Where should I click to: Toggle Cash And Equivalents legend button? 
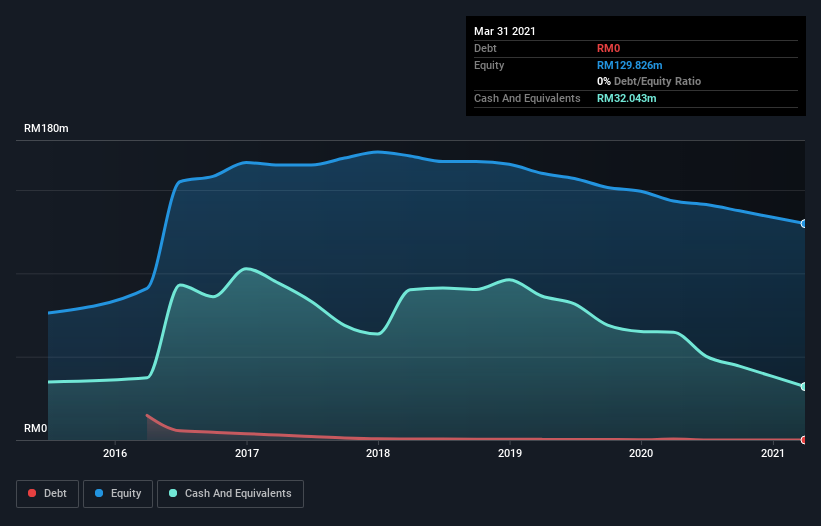click(x=230, y=494)
